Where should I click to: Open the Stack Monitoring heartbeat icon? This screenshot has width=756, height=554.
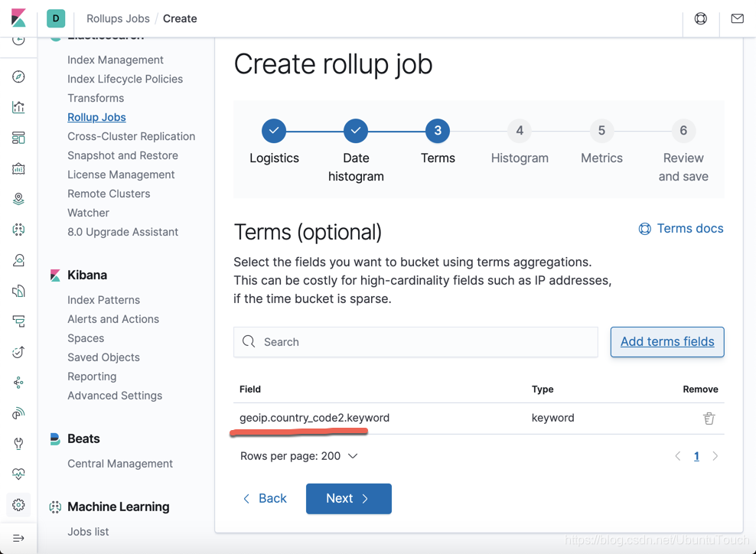[18, 474]
